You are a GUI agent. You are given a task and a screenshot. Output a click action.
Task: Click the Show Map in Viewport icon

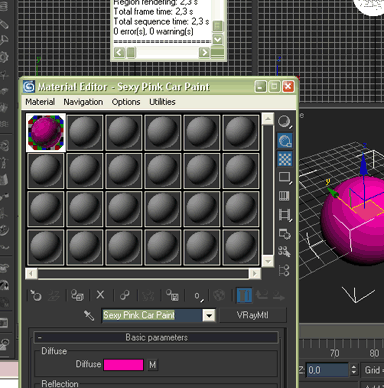[x=219, y=295]
